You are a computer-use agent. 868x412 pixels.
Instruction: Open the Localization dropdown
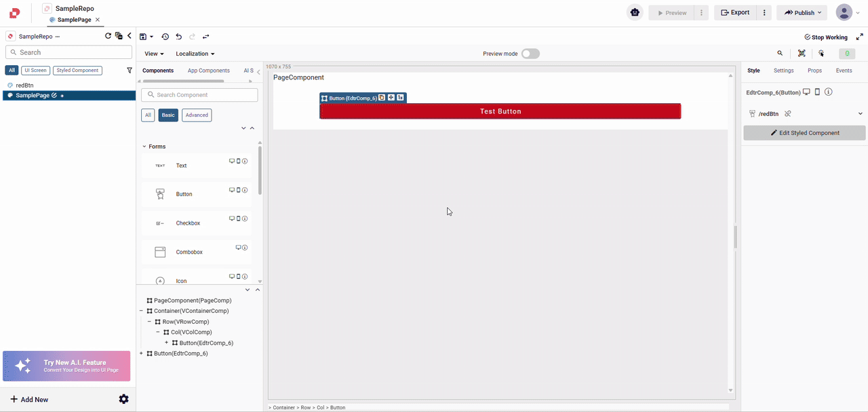pos(195,54)
